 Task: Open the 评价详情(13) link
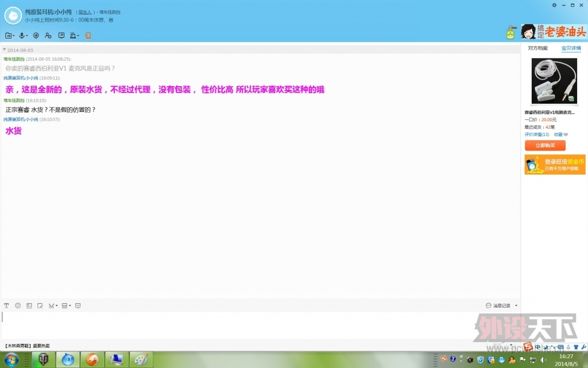point(536,134)
